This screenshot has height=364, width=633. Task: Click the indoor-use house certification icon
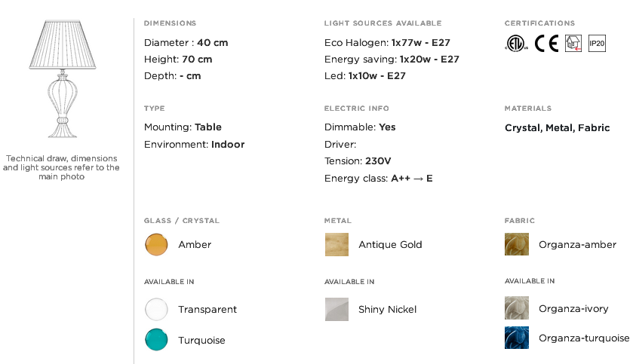tap(573, 43)
